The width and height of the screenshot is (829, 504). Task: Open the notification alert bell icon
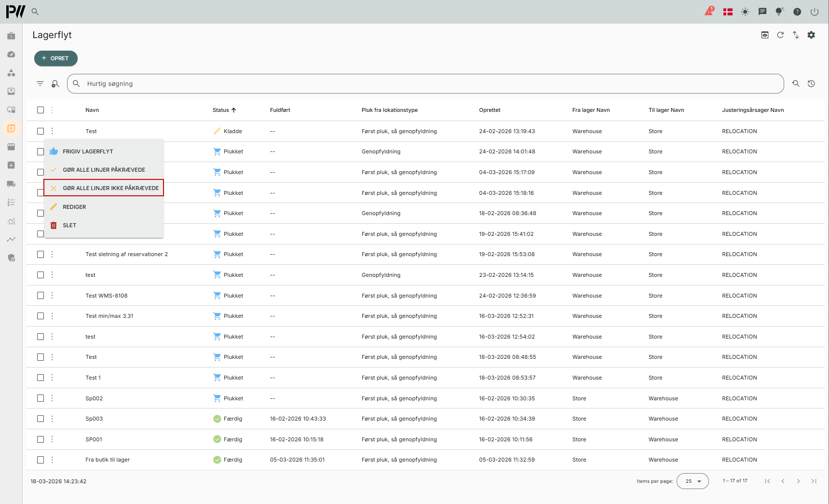pos(709,12)
